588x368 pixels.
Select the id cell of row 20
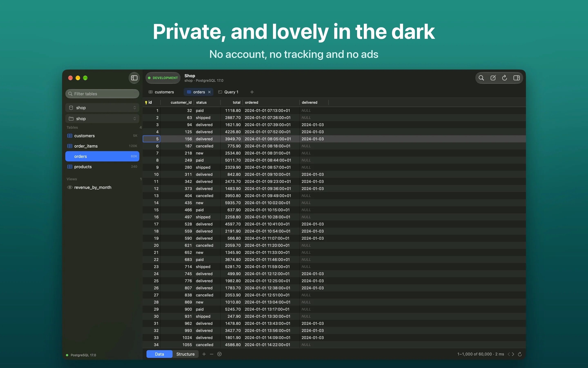151,245
